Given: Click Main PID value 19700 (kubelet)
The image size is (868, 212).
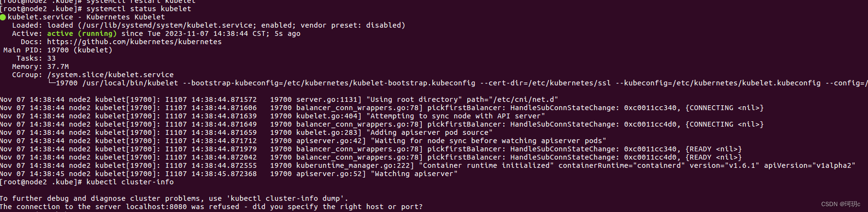Looking at the screenshot, I should (80, 50).
